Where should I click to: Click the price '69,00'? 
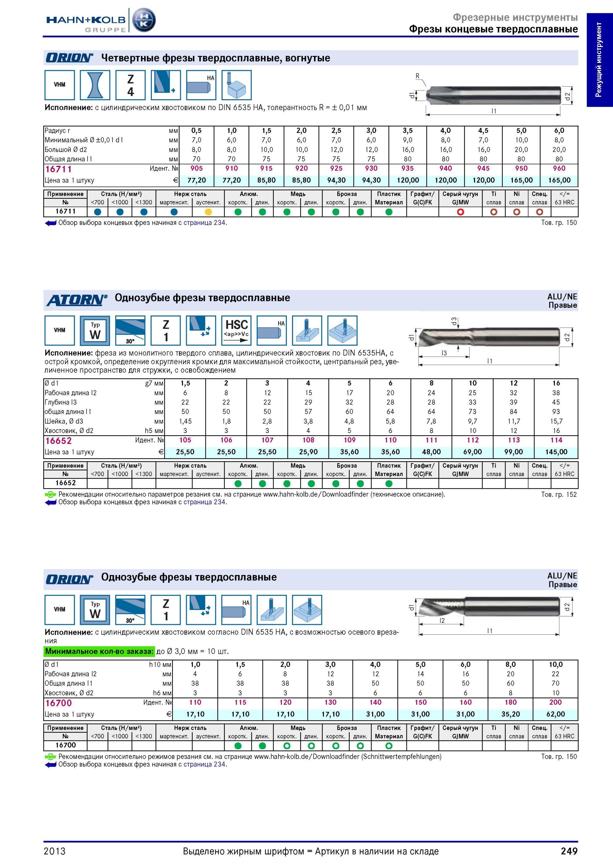click(472, 452)
